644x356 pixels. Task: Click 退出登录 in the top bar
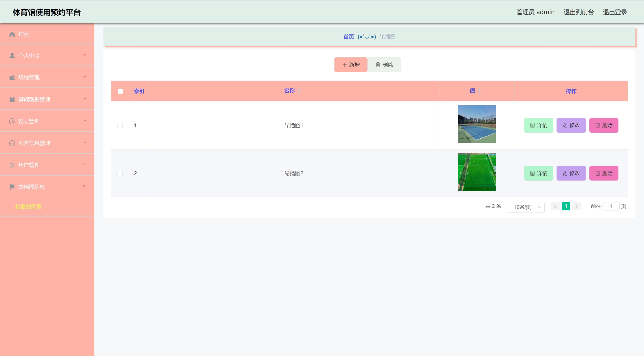[x=615, y=12]
